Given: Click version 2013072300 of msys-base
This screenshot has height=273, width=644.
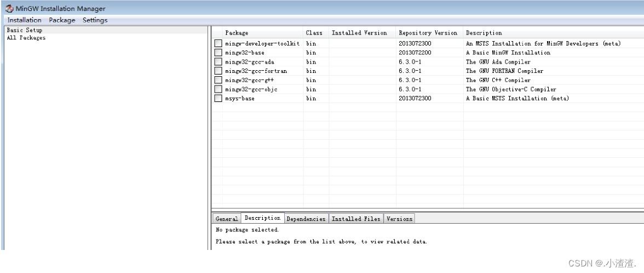Looking at the screenshot, I should pyautogui.click(x=415, y=98).
